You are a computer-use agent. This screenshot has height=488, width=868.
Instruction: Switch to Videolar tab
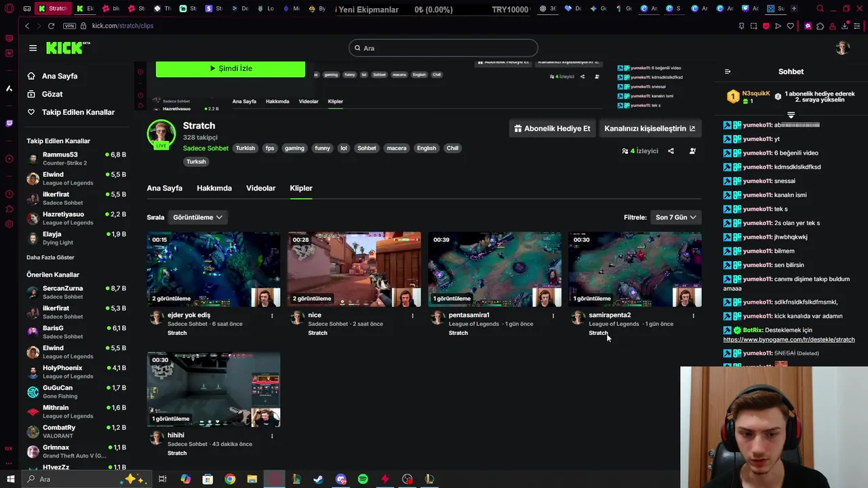tap(261, 188)
